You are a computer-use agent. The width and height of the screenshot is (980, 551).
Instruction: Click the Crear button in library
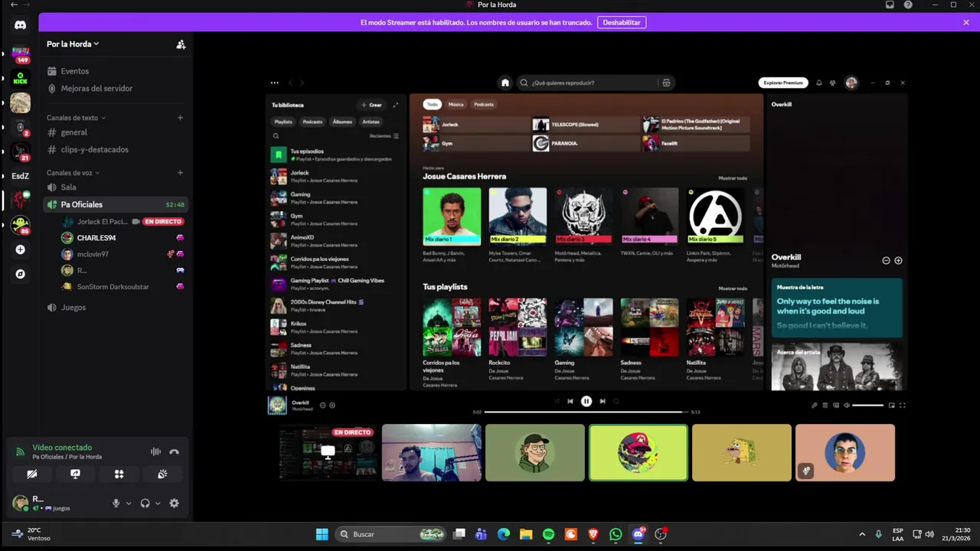[371, 105]
